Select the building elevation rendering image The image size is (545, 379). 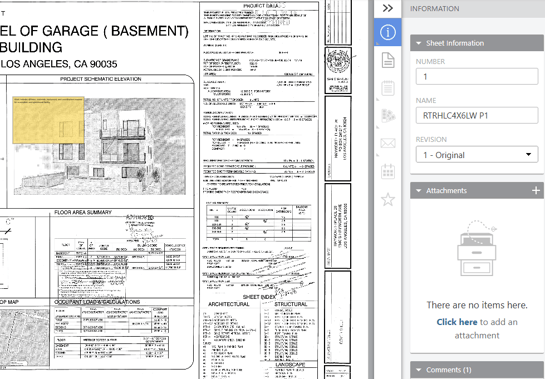(x=100, y=146)
